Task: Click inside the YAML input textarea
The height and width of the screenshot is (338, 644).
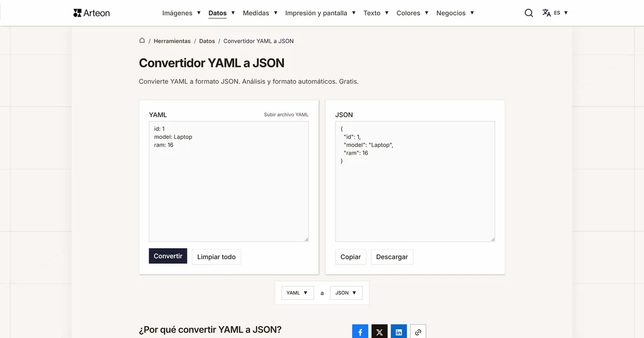Action: [229, 181]
